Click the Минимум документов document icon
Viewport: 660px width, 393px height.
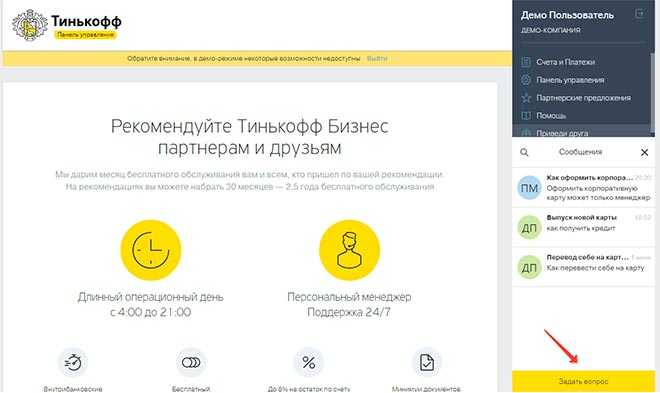[426, 362]
